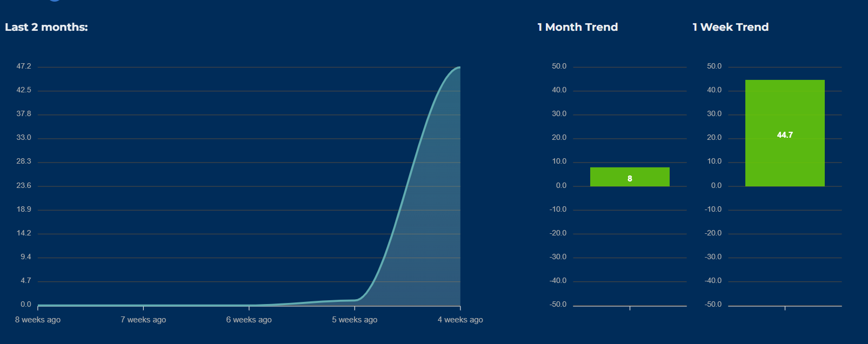
Task: Click the '4 weeks ago' axis label
Action: [460, 320]
